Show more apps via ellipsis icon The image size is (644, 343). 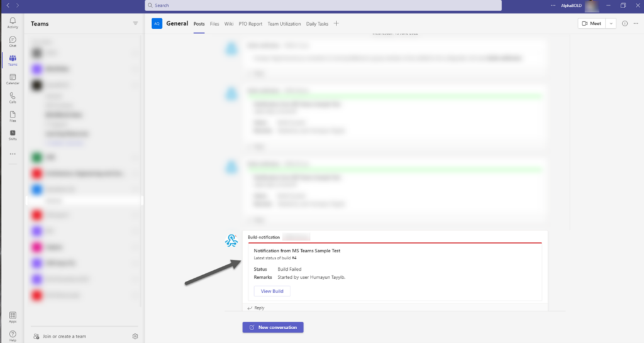13,154
